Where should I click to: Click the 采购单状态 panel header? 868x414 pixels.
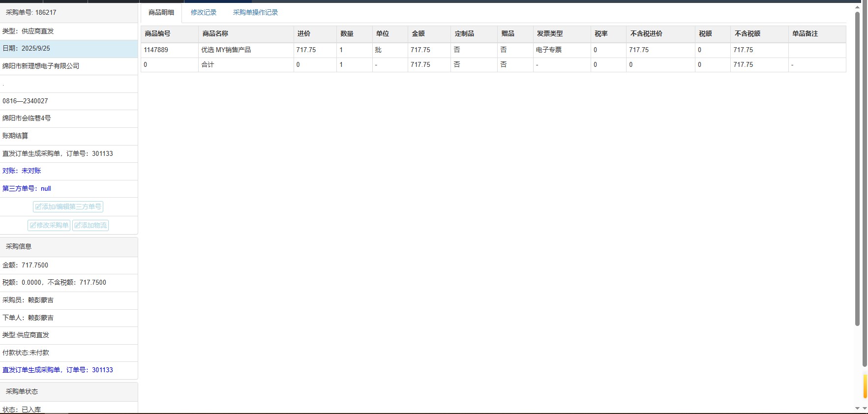point(22,391)
